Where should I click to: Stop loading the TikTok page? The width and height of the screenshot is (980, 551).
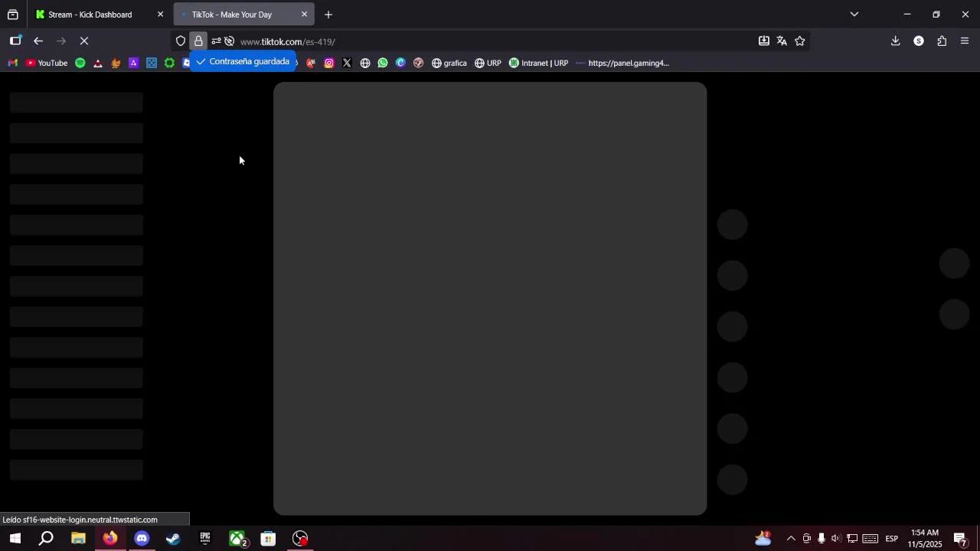tap(84, 41)
